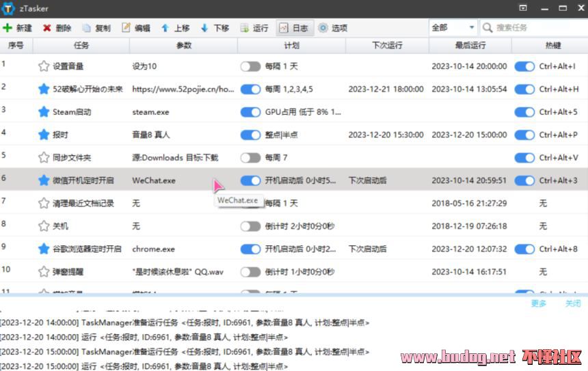Star the 弹窗提醒 task

pyautogui.click(x=44, y=272)
